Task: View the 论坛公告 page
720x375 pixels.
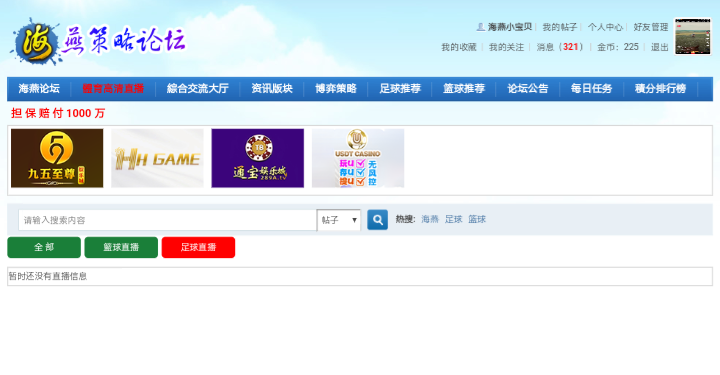Action: (x=528, y=89)
